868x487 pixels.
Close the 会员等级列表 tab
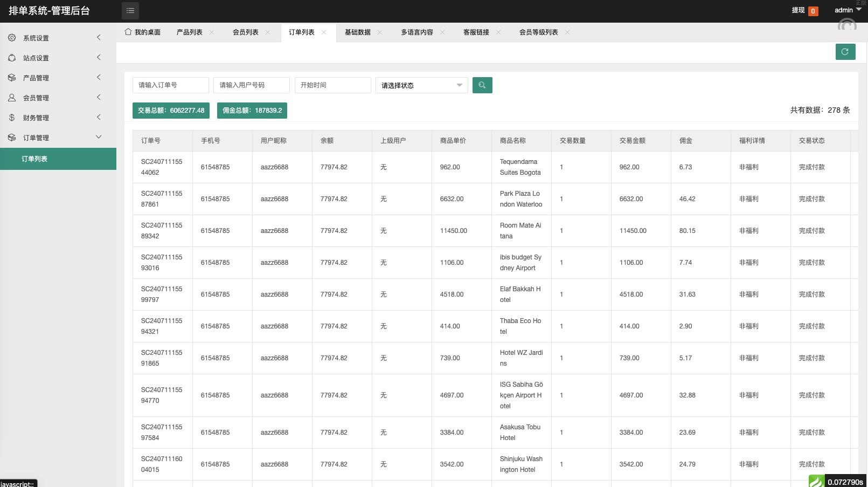click(x=567, y=32)
